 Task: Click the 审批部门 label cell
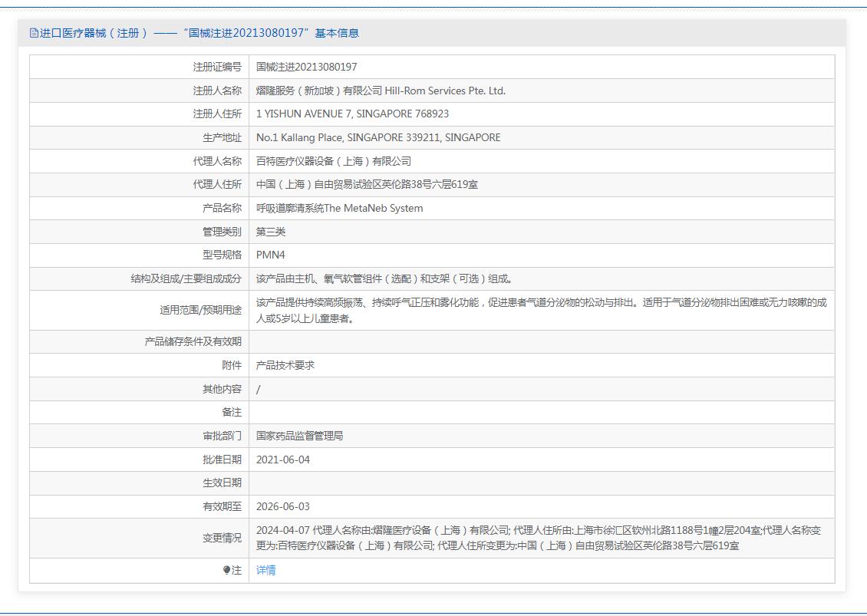(x=140, y=436)
